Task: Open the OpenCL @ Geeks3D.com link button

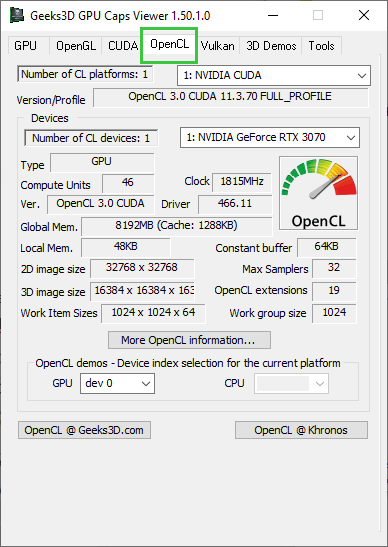Action: pos(84,430)
